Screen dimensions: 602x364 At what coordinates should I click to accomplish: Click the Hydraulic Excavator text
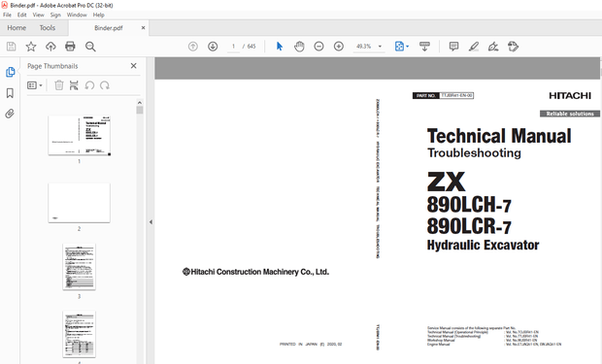point(483,245)
